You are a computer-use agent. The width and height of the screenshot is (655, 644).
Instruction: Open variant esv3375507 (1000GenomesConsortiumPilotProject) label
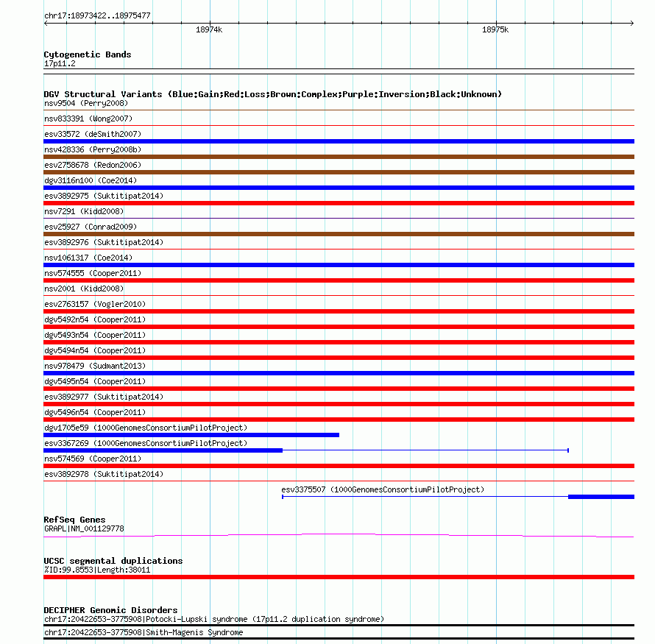383,489
